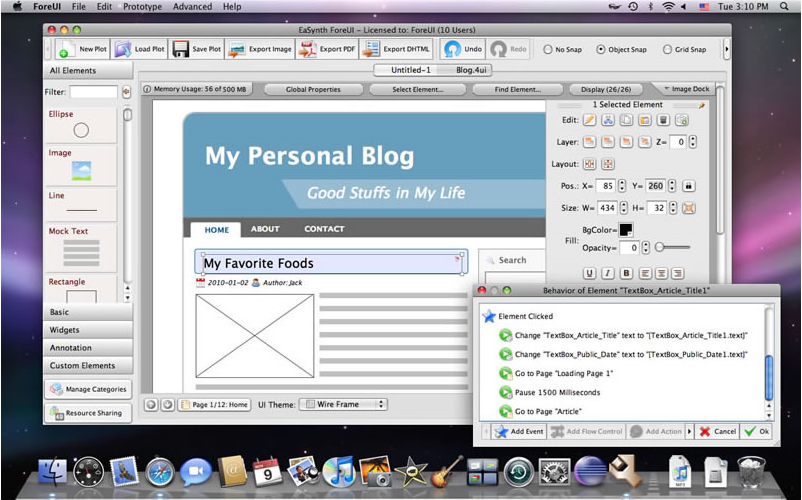The height and width of the screenshot is (500, 802).
Task: Open the File menu
Action: point(79,7)
